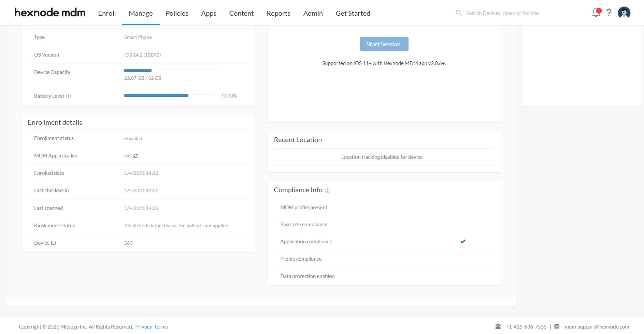The image size is (644, 334).
Task: Switch to the Apps tab
Action: pos(209,13)
